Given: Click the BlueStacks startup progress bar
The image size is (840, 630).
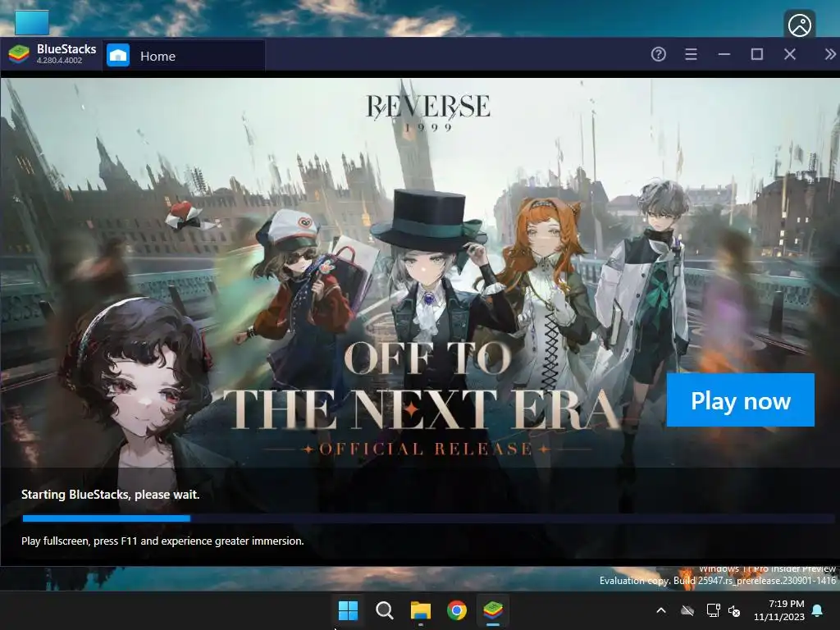Looking at the screenshot, I should pyautogui.click(x=428, y=518).
